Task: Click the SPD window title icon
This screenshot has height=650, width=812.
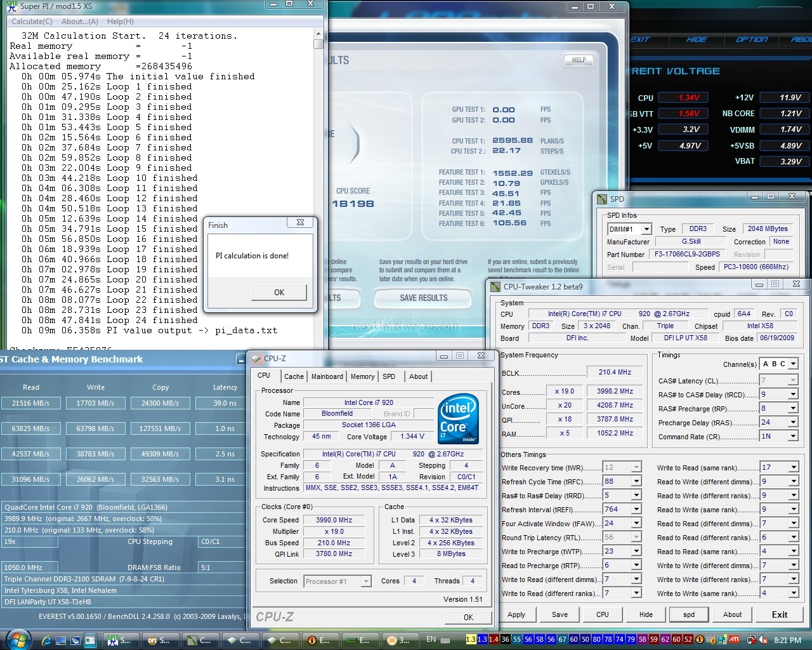Action: coord(602,199)
